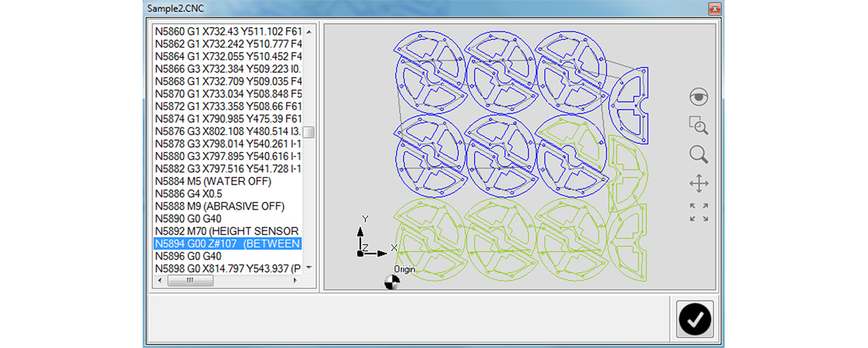Image resolution: width=868 pixels, height=348 pixels.
Task: Select line N5892 M70 (HEIGHT SENSOR
Action: (x=228, y=231)
